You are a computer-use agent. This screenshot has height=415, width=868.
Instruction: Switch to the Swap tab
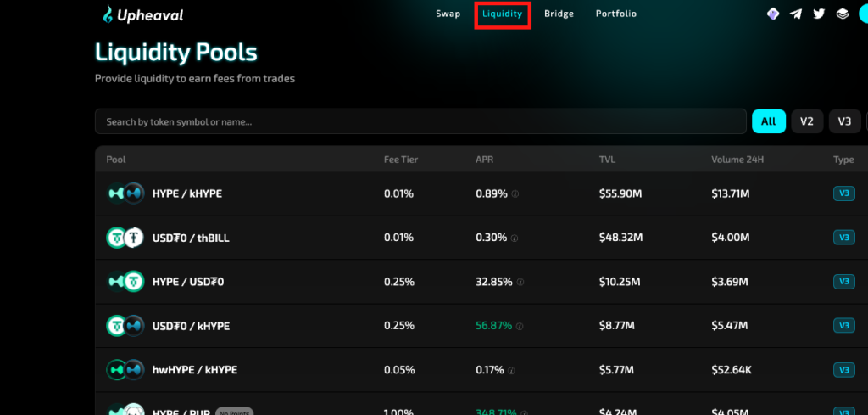click(x=448, y=14)
